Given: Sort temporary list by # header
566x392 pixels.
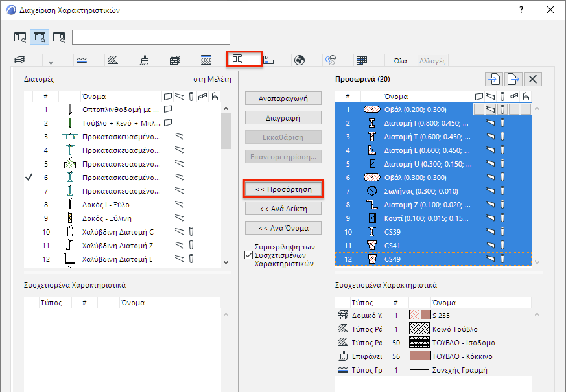Looking at the screenshot, I should pyautogui.click(x=348, y=97).
